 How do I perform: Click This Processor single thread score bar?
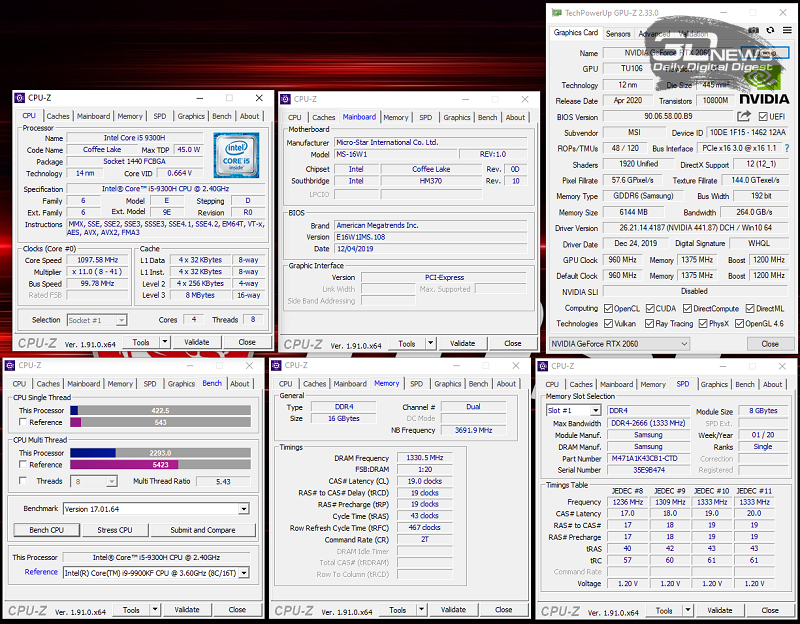click(160, 410)
